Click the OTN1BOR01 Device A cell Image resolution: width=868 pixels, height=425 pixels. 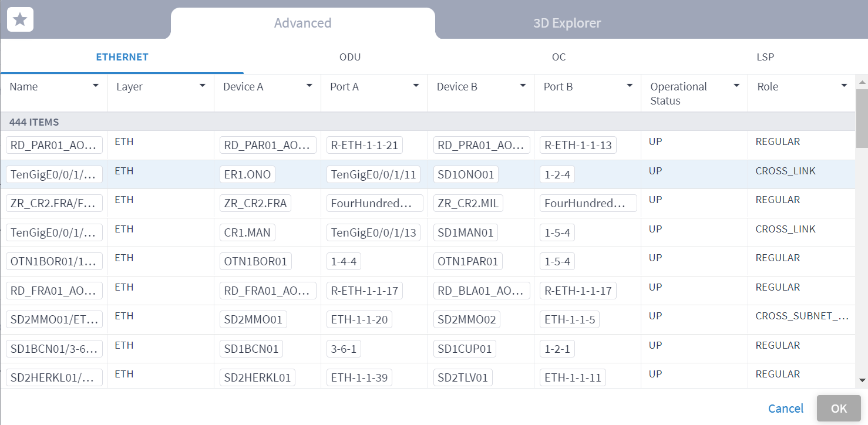pyautogui.click(x=255, y=261)
